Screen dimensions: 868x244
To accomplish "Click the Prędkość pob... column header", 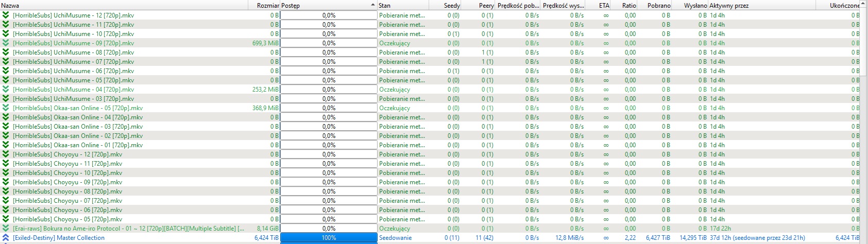I will click(518, 5).
